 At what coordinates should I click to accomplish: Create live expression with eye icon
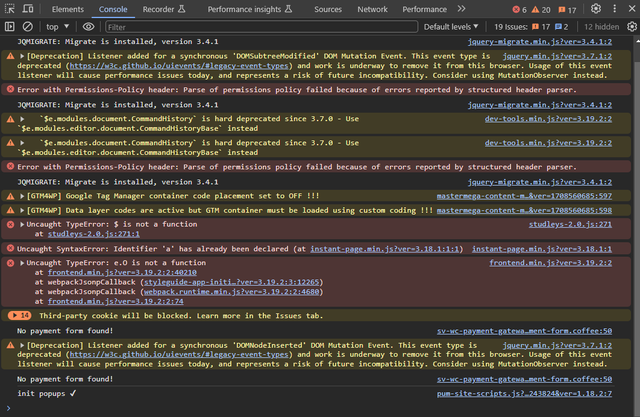pos(88,27)
